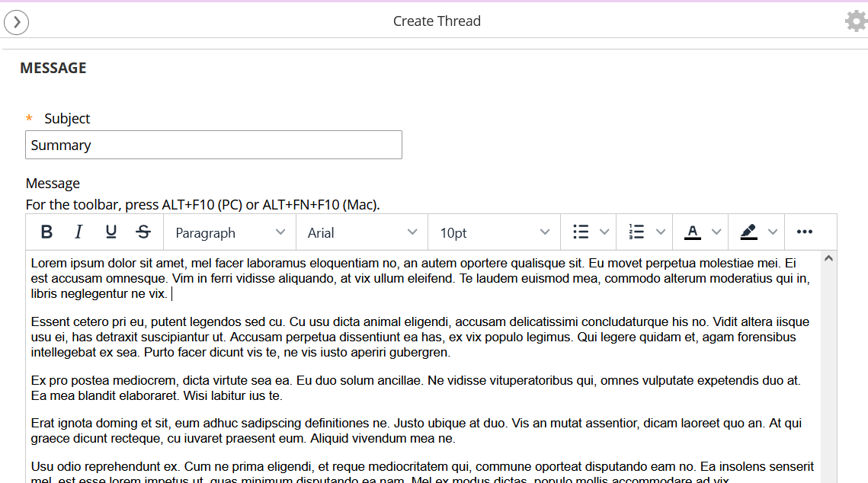Open the Paragraph format dropdown
This screenshot has height=483, width=868.
coord(230,232)
